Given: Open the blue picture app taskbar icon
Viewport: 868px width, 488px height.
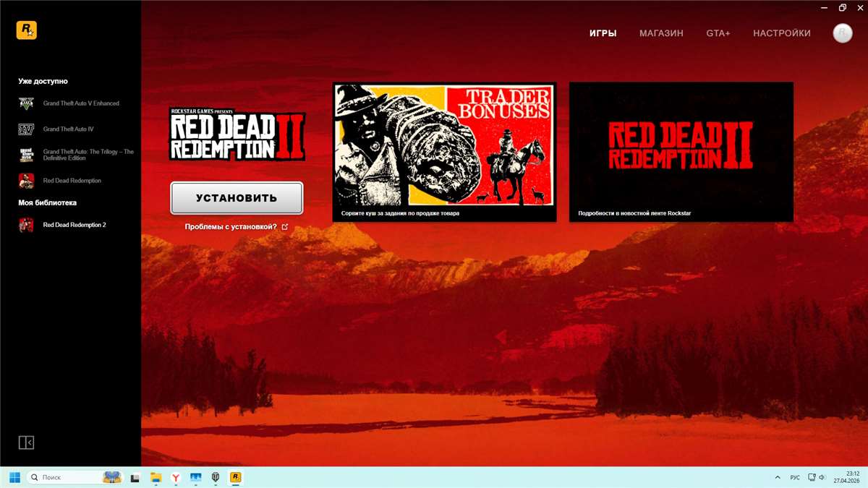Looking at the screenshot, I should click(x=195, y=478).
